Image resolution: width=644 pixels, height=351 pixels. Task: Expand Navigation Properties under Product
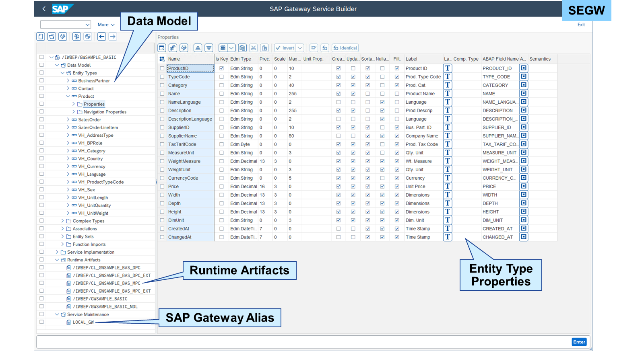tap(73, 112)
